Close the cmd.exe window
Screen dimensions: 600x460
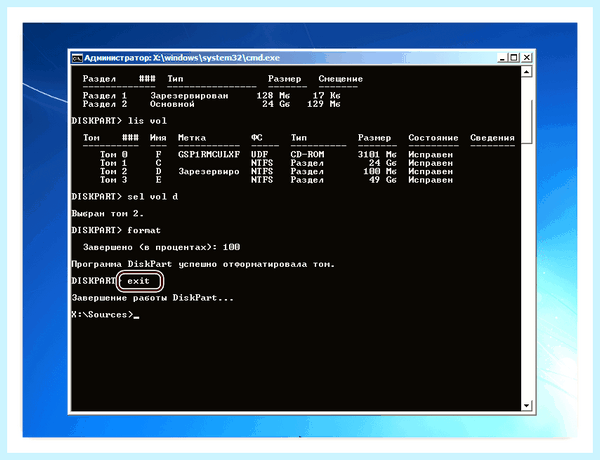point(527,58)
